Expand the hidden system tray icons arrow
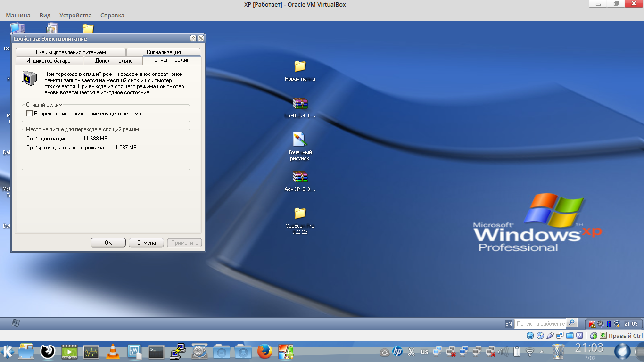Image resolution: width=644 pixels, height=362 pixels. tap(541, 352)
